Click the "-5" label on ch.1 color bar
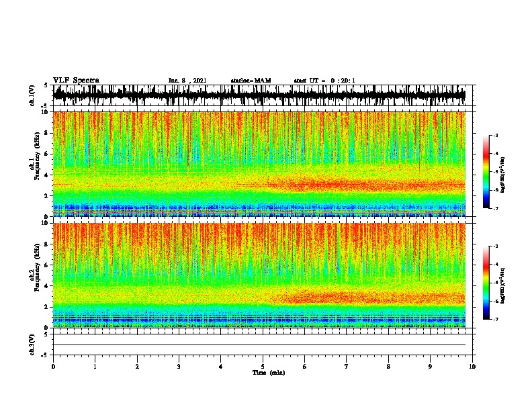 click(x=496, y=172)
